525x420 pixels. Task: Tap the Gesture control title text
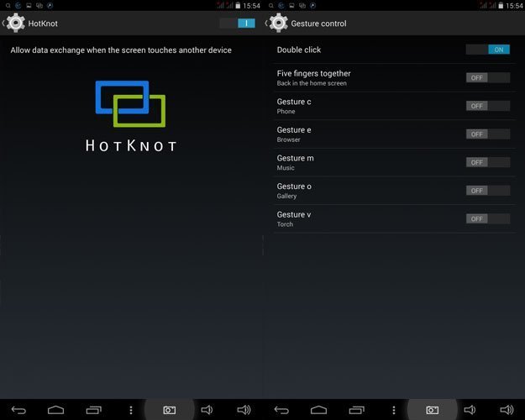click(318, 24)
